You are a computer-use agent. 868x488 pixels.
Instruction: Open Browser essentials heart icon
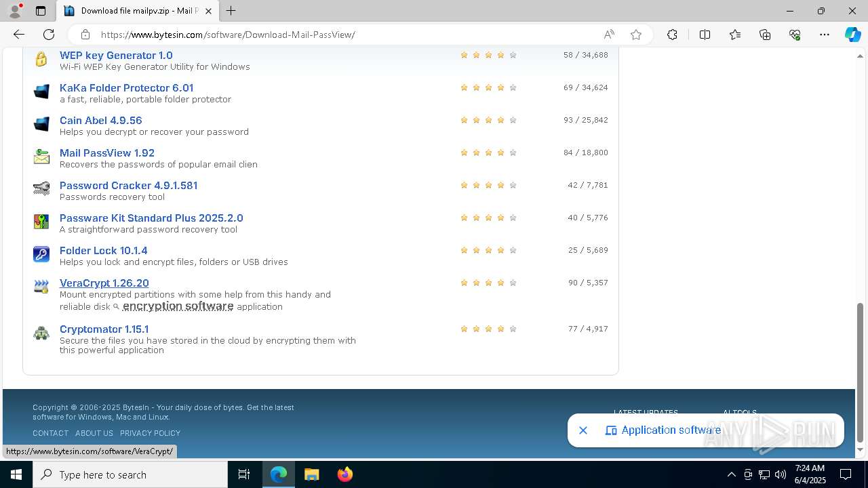[x=795, y=35]
